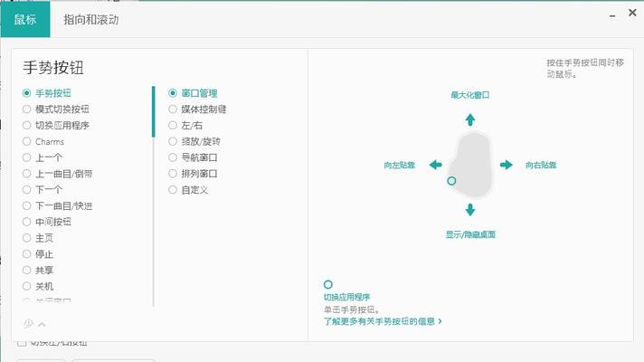Choose the 媒体控制键 gesture set
Viewport: 644px width, 362px height.
[173, 110]
